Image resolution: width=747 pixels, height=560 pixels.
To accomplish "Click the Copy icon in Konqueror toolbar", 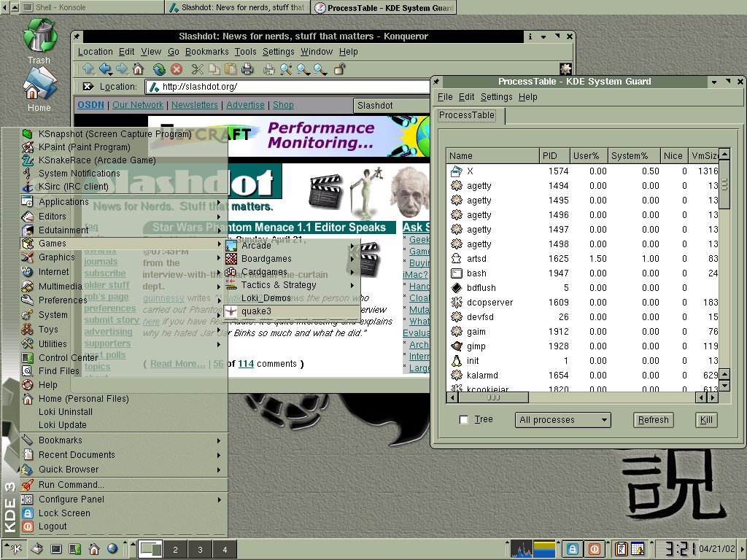I will click(214, 69).
